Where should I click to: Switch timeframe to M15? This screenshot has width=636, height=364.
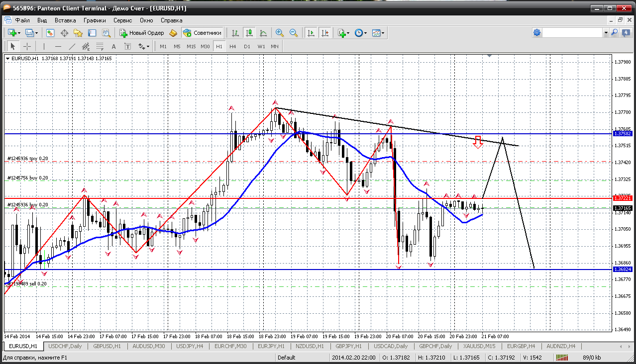191,46
